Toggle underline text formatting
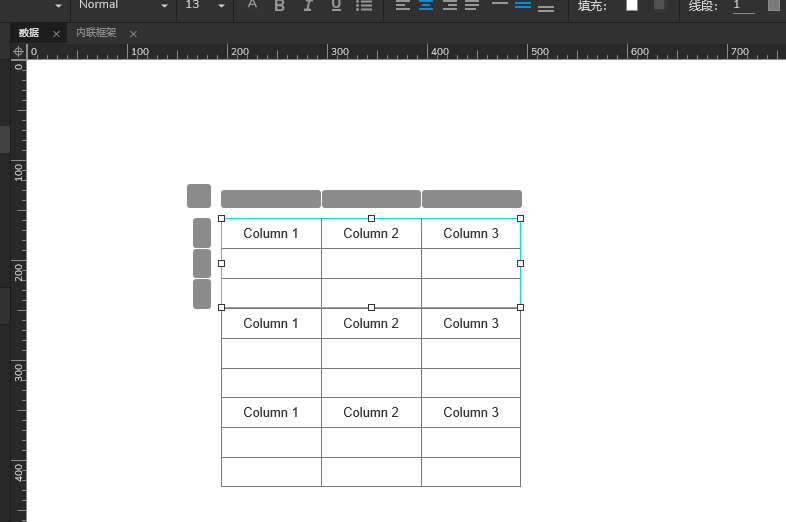Viewport: 786px width, 522px height. click(x=335, y=6)
